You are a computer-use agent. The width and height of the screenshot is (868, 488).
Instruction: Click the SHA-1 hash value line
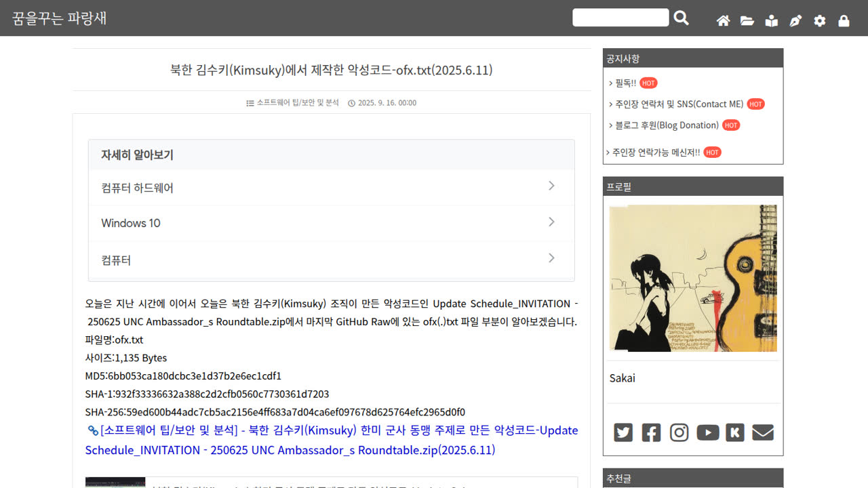tap(207, 394)
